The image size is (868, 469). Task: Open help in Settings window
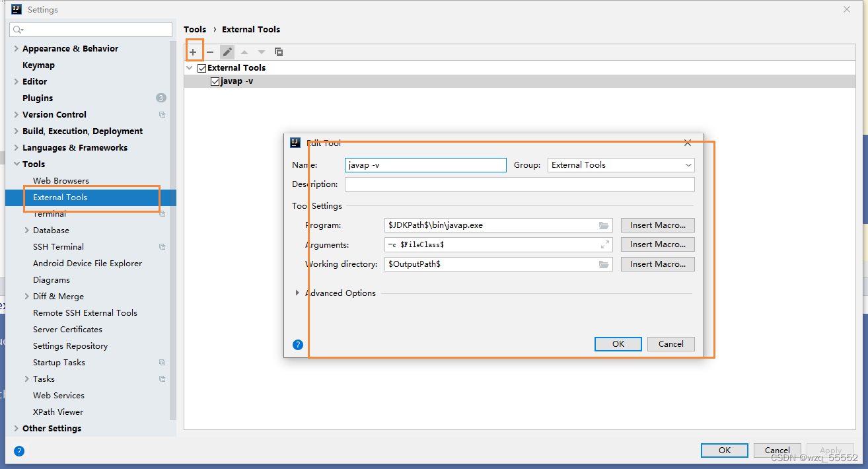coord(19,451)
